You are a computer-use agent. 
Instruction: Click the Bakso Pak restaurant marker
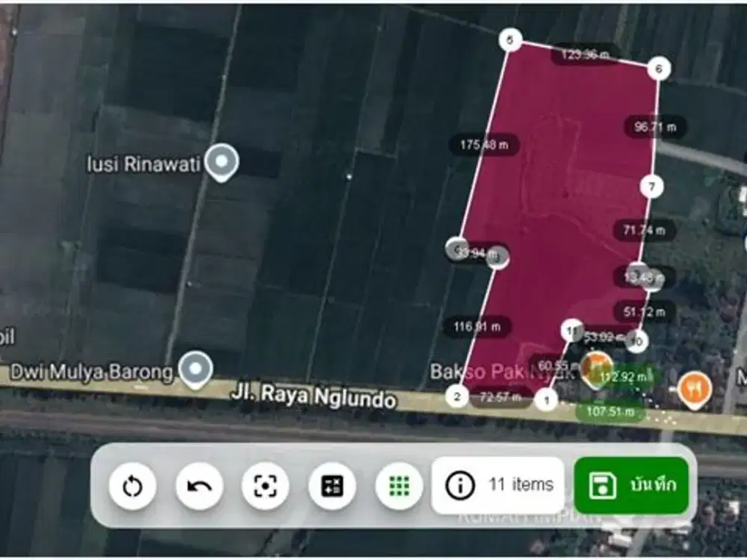[596, 367]
